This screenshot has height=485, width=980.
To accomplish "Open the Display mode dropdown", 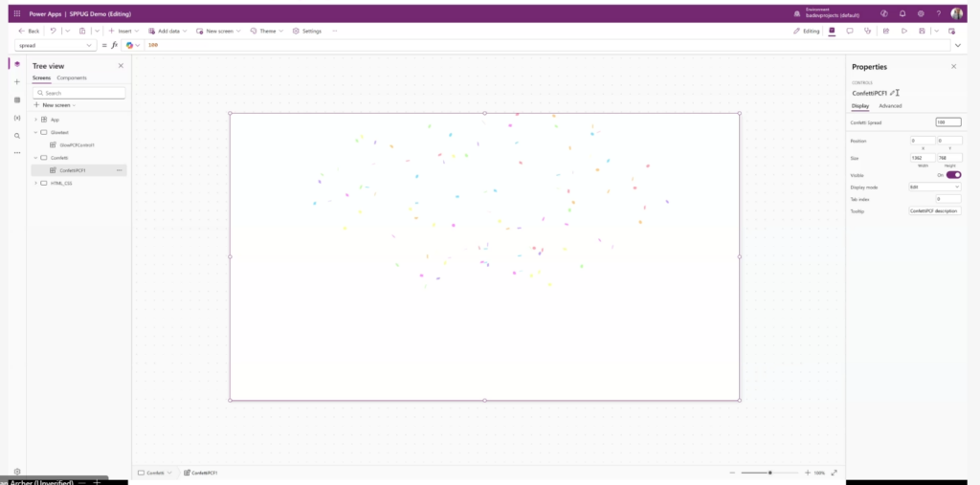I will click(934, 187).
